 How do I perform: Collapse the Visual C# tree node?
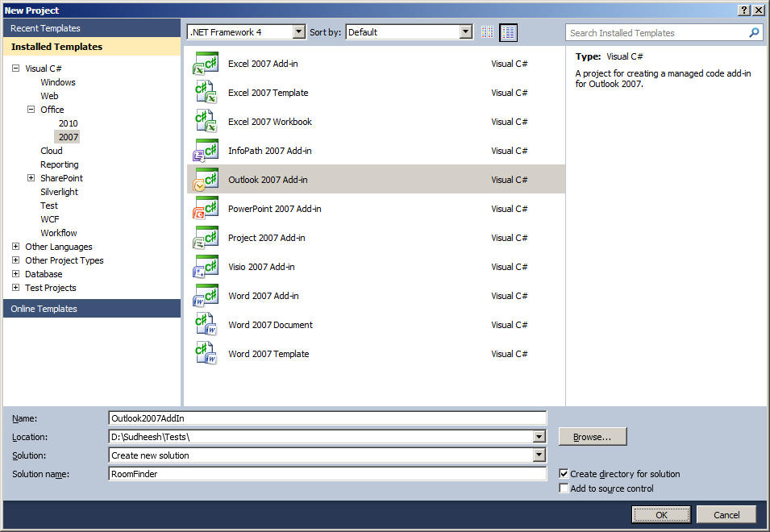(x=15, y=69)
